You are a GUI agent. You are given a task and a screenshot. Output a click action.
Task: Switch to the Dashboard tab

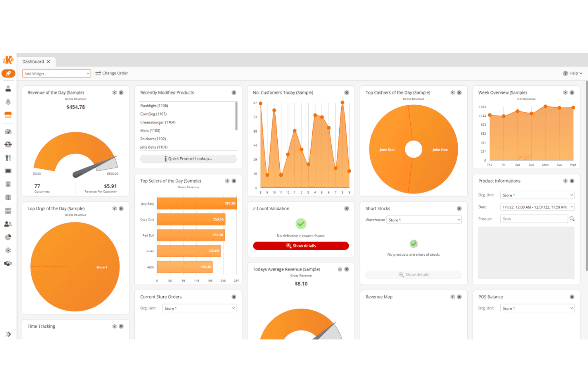(x=33, y=62)
